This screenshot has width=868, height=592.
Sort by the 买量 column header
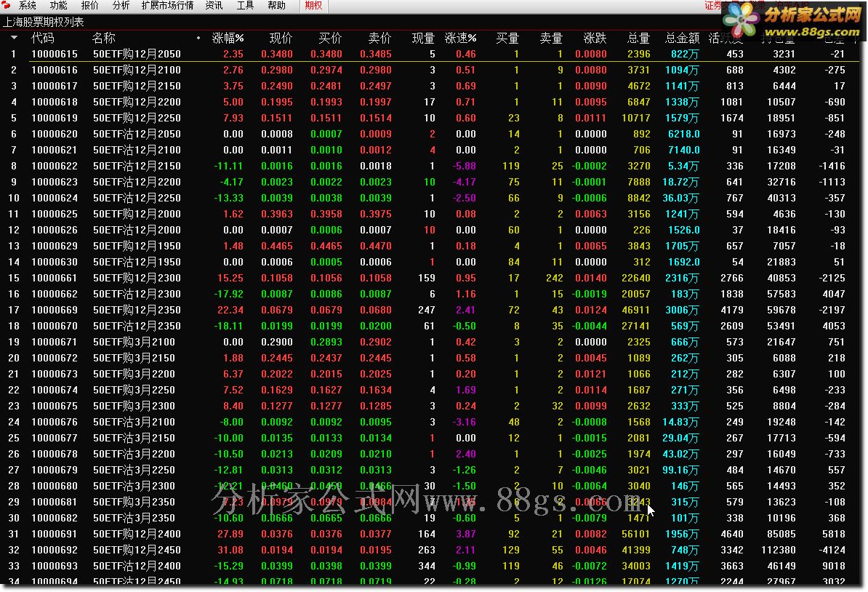(507, 38)
